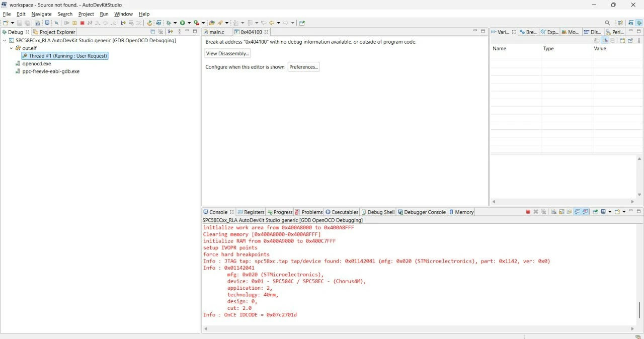
Task: Open the Debug Shell tab
Action: (x=378, y=212)
